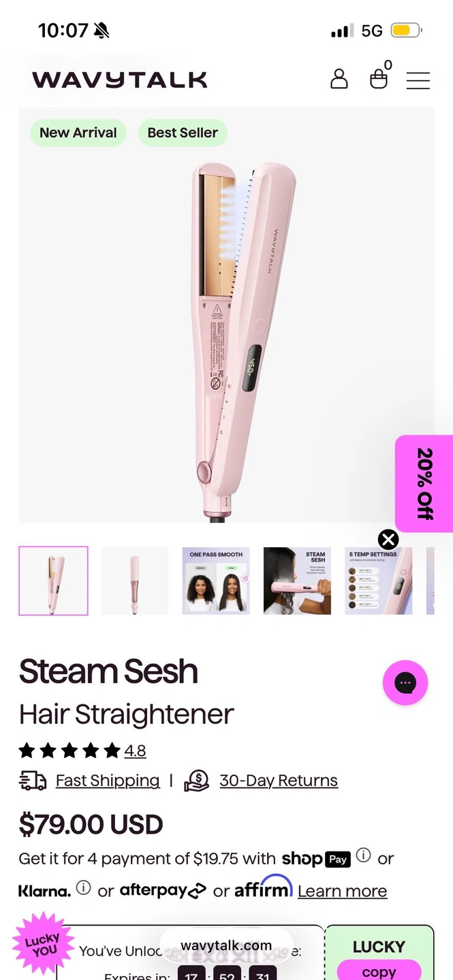Show Klarna info icon
453x980 pixels.
83,887
